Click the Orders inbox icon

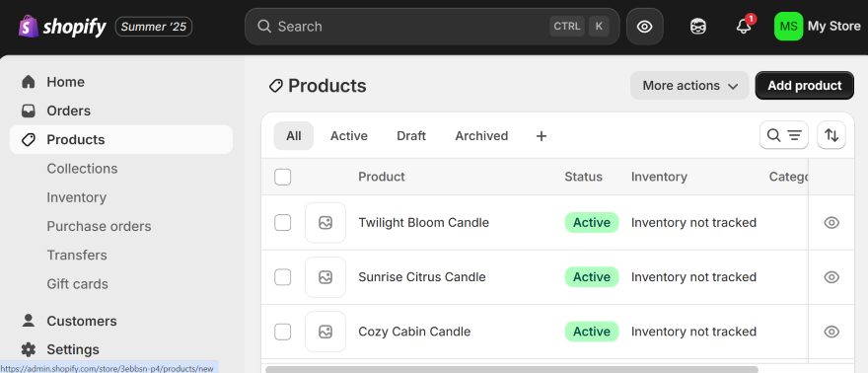click(x=29, y=111)
